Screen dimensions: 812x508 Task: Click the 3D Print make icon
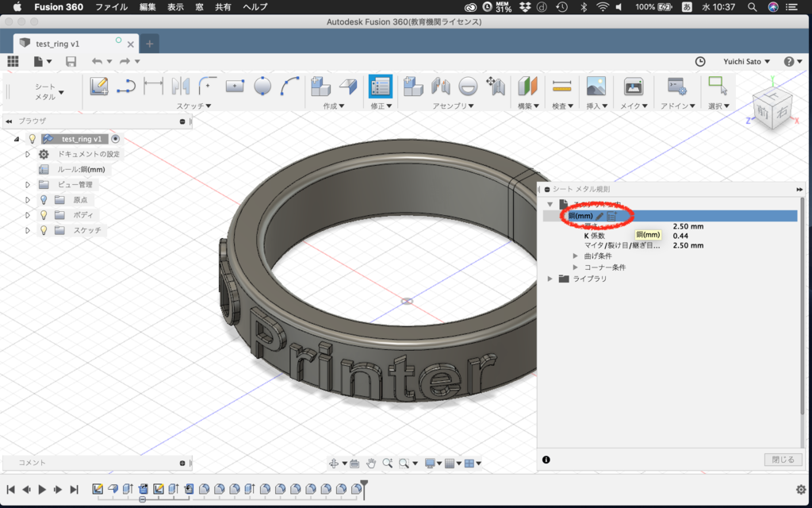pos(633,87)
